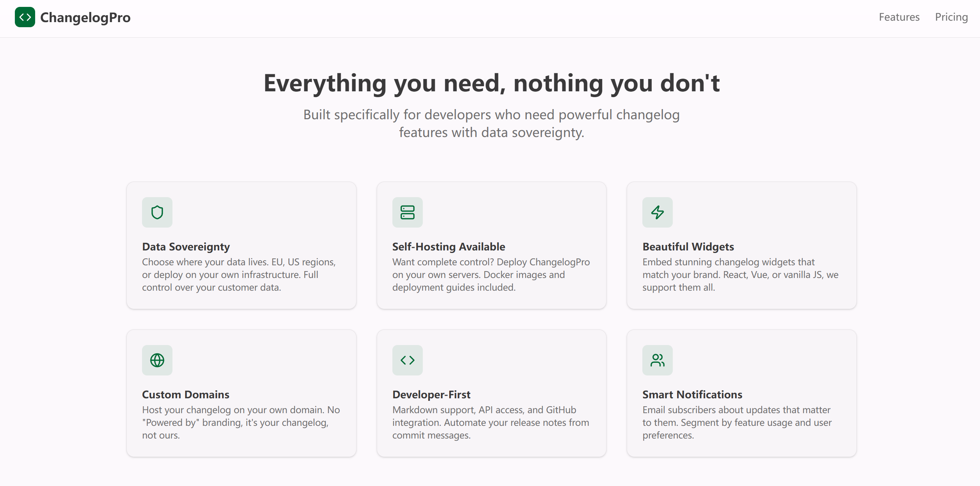Click the ChangelogPro brand name text
The image size is (980, 486).
point(85,17)
